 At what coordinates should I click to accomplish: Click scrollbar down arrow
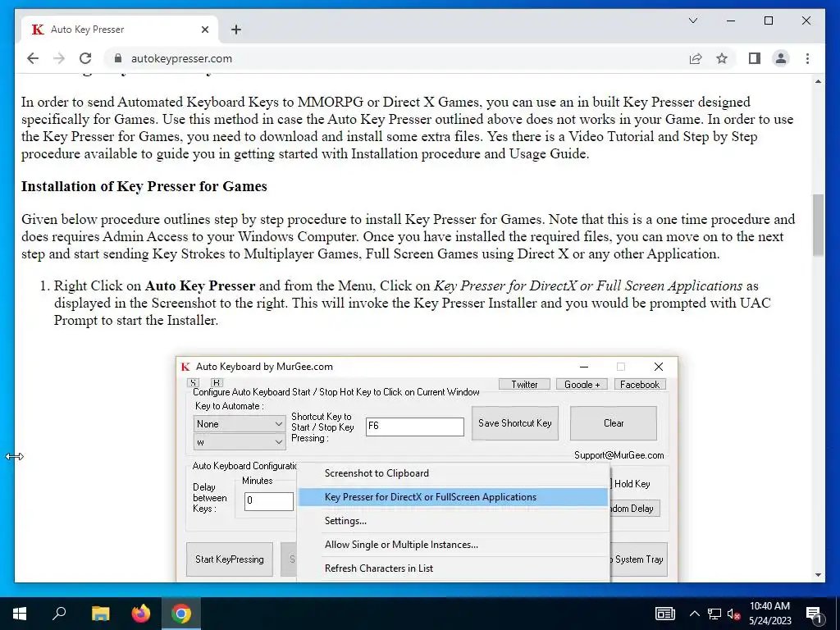tap(818, 575)
